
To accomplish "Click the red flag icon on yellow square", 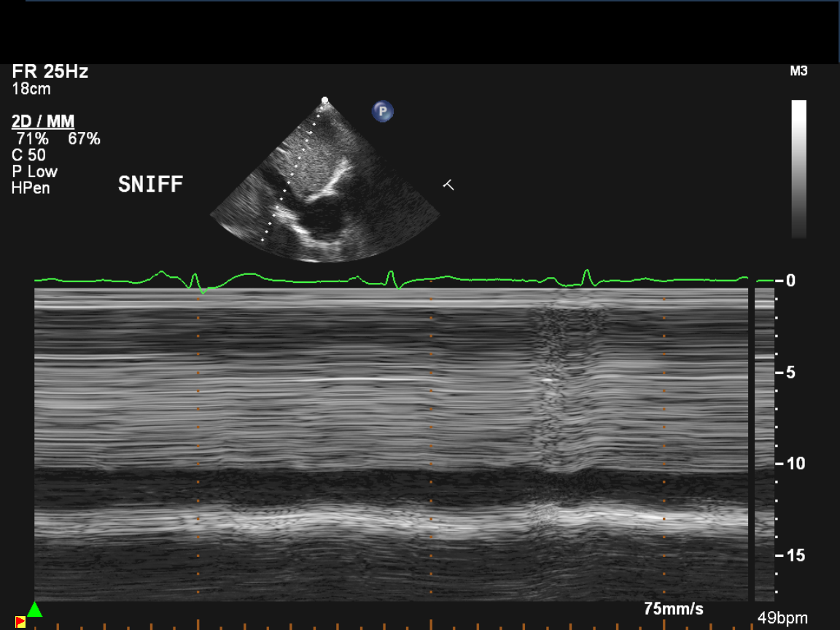I will 20,622.
